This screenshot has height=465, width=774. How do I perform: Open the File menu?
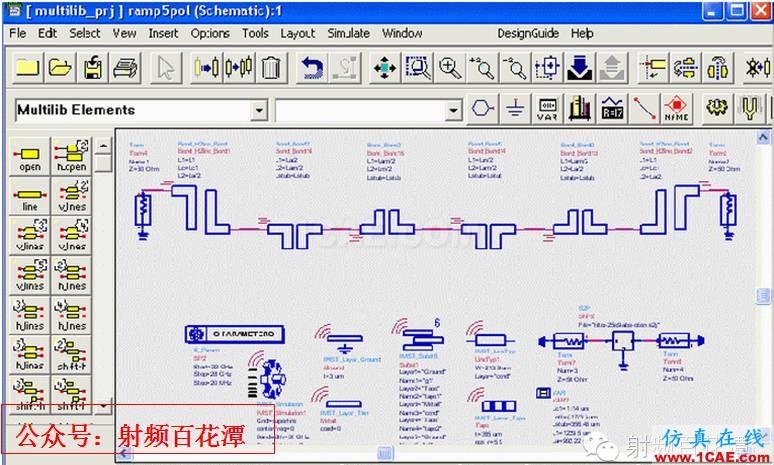coord(17,33)
